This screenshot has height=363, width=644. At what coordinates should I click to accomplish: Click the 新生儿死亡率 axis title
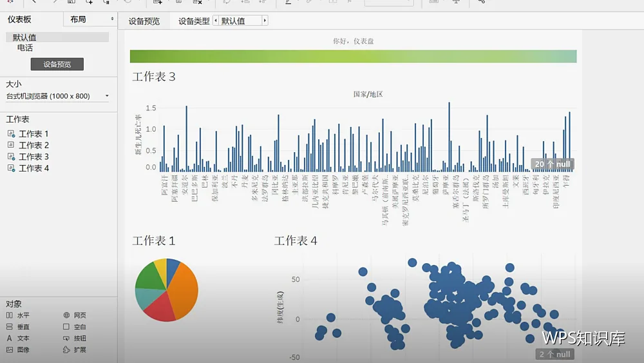pyautogui.click(x=138, y=135)
